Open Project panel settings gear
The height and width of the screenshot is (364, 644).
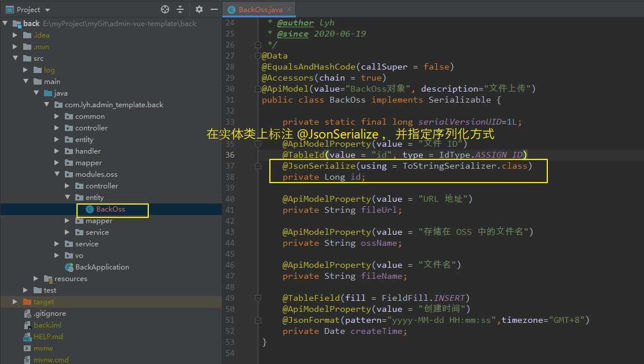199,9
